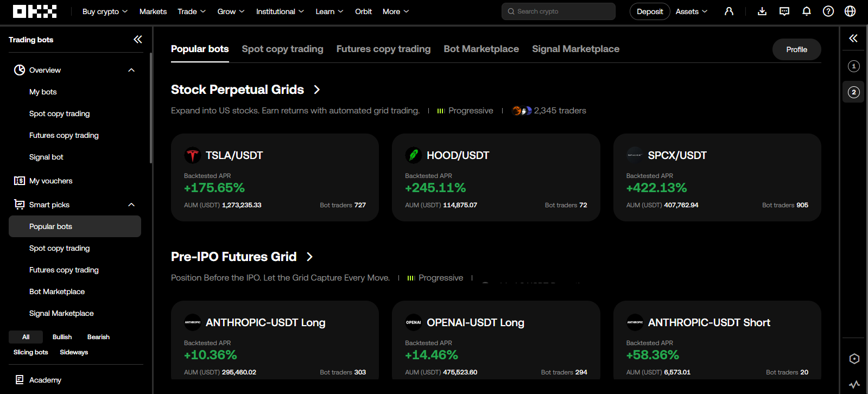Open Orbit in top navigation
The width and height of the screenshot is (868, 394).
click(x=364, y=11)
